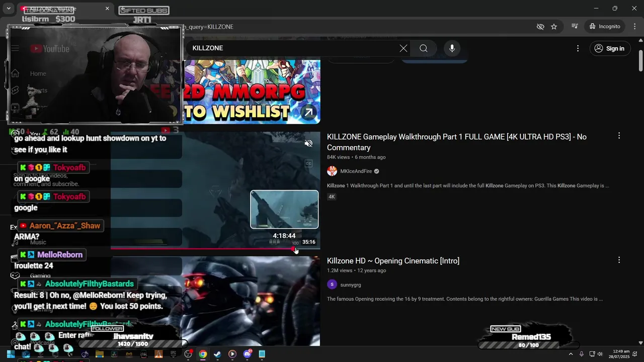Click the Sign in button
This screenshot has width=644, height=362.
click(x=609, y=48)
